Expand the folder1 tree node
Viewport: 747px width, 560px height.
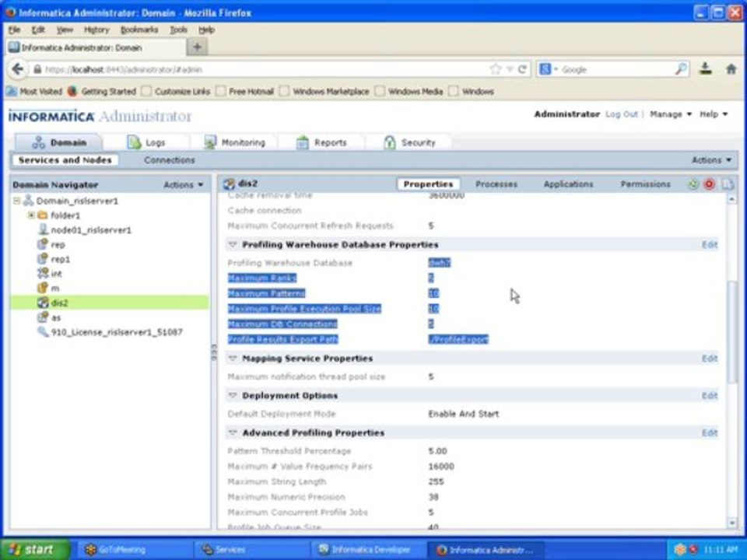pos(31,215)
